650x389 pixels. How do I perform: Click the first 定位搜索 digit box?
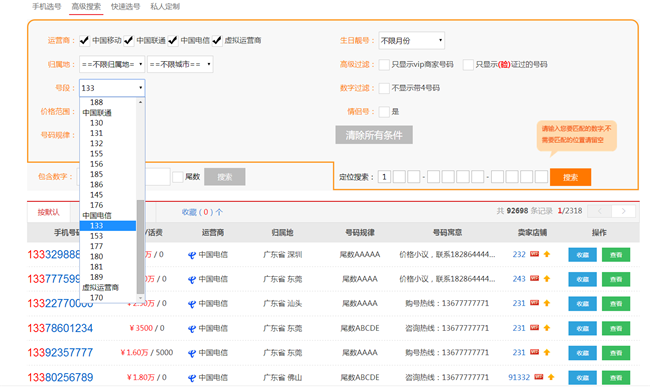pos(384,177)
